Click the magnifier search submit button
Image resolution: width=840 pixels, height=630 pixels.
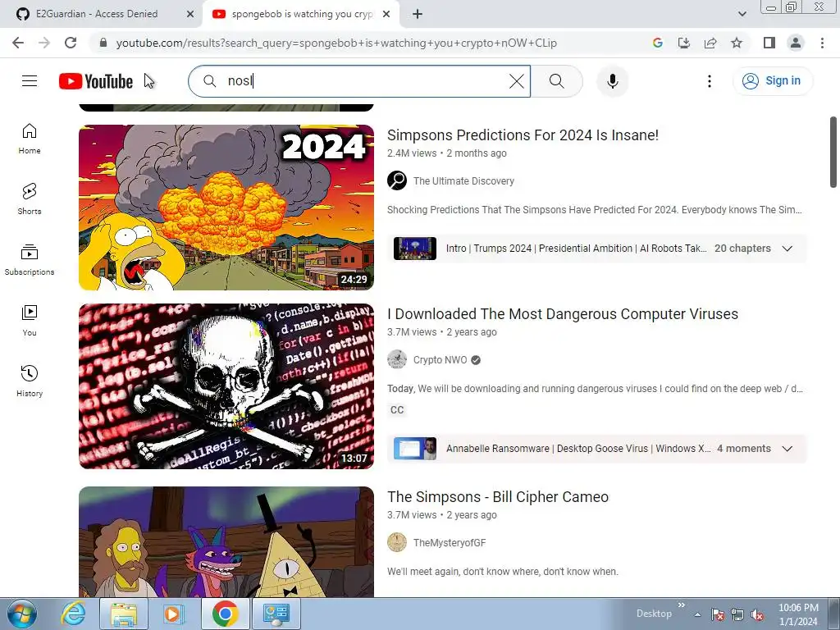557,81
